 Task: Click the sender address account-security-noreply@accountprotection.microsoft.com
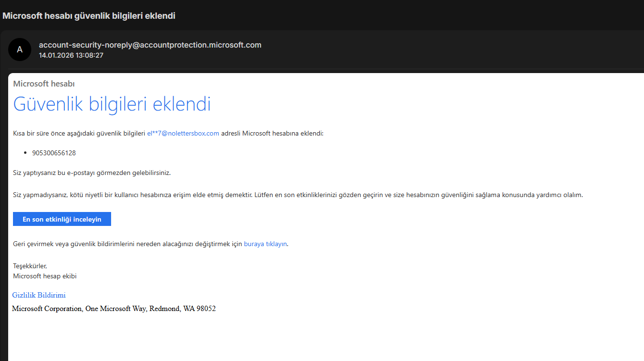[150, 45]
